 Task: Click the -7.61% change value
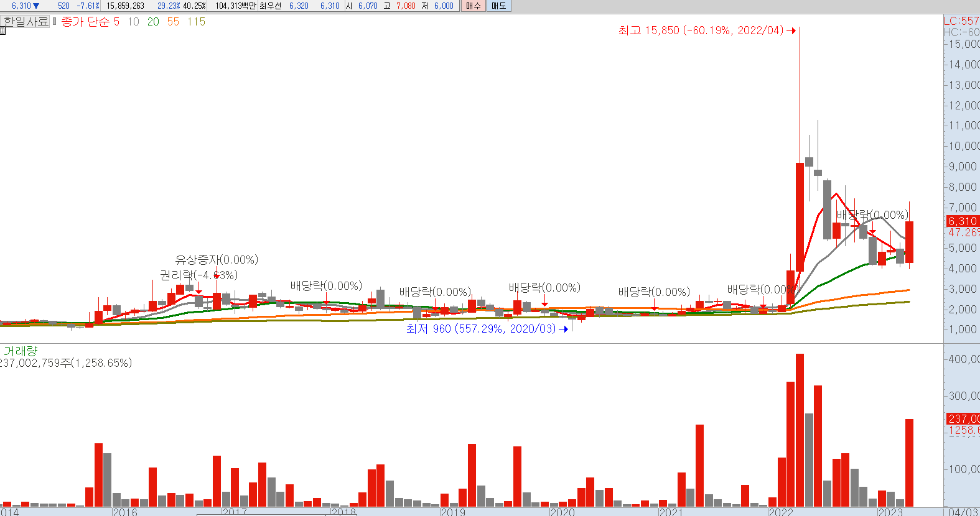(x=88, y=6)
